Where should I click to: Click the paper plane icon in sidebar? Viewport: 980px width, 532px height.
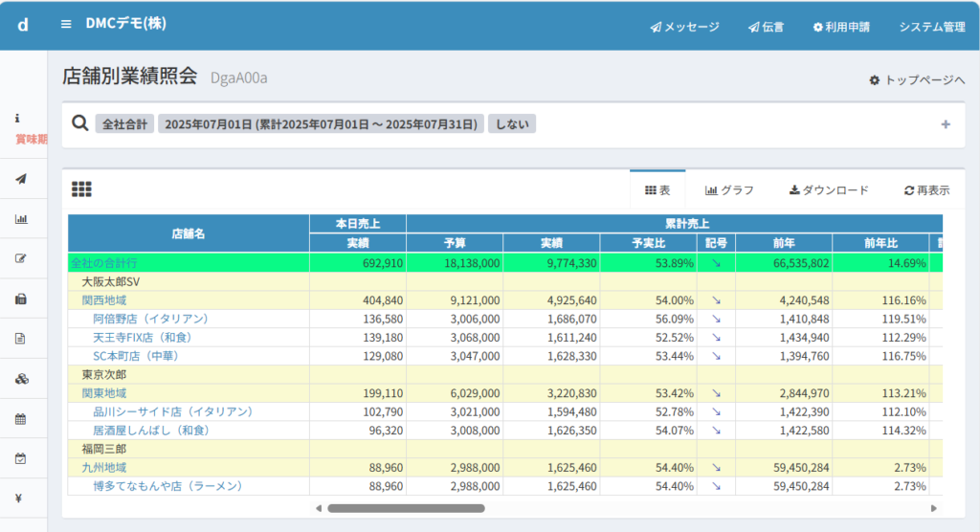tap(21, 179)
